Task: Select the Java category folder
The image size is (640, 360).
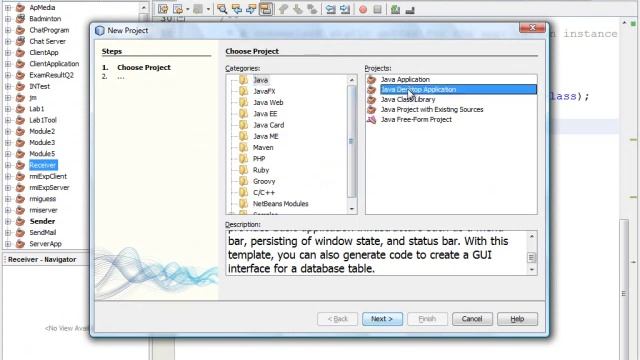Action: point(260,80)
